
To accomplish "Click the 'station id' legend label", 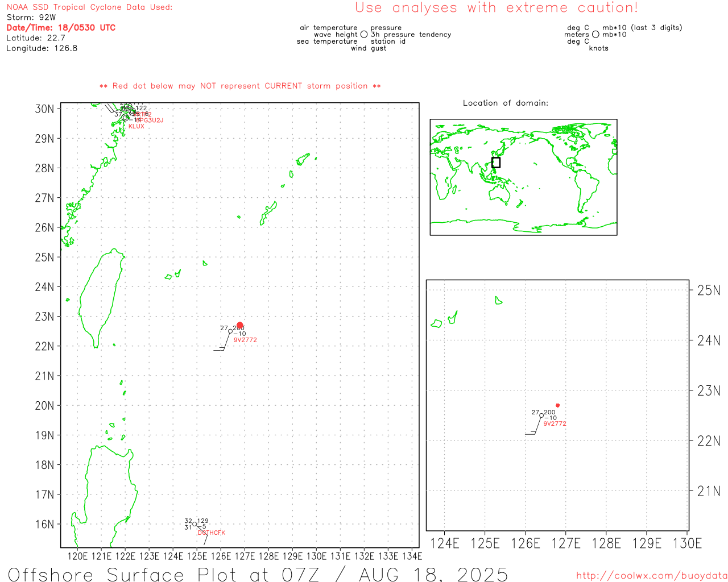I will (x=388, y=41).
